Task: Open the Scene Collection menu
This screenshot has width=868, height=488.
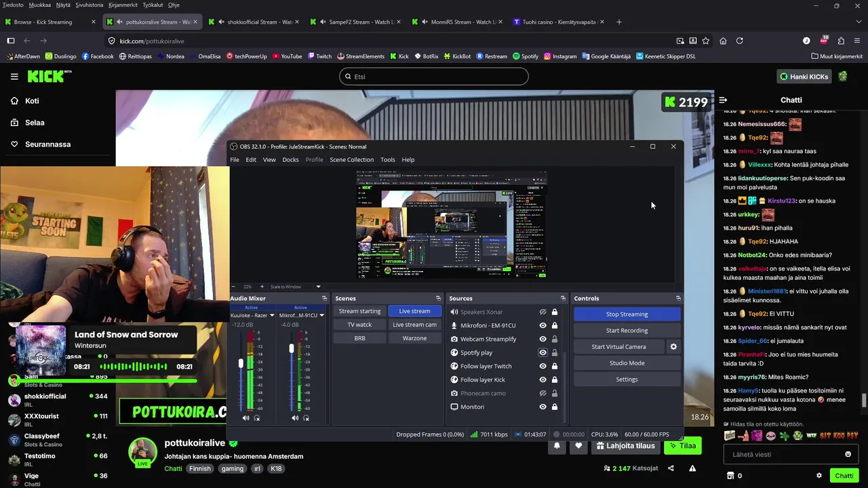Action: click(351, 159)
